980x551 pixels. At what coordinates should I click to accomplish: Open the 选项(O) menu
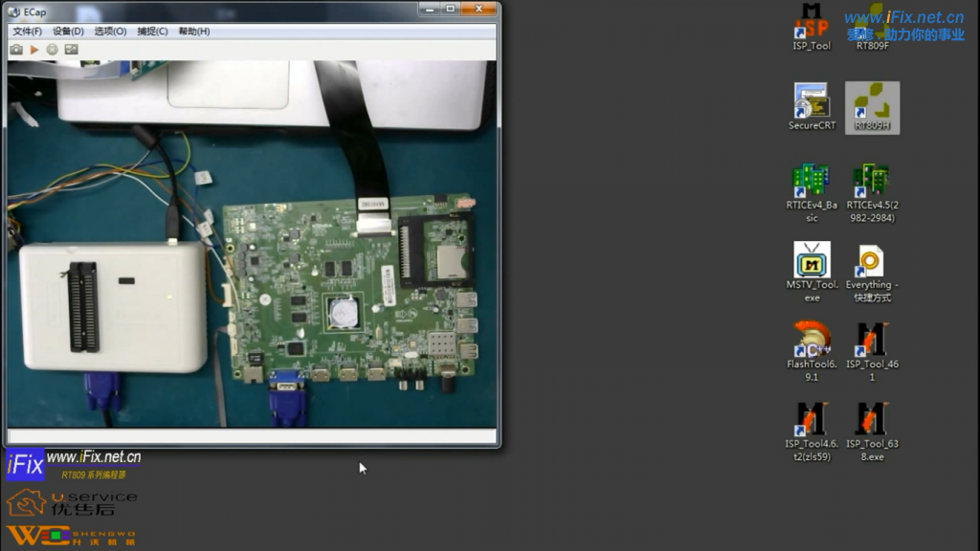(x=110, y=32)
